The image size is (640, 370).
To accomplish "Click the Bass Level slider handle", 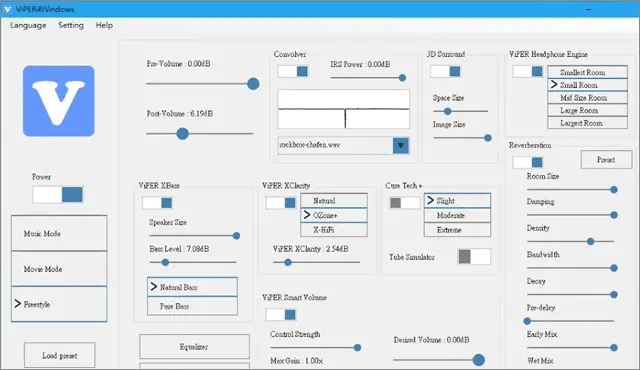I will (x=165, y=262).
